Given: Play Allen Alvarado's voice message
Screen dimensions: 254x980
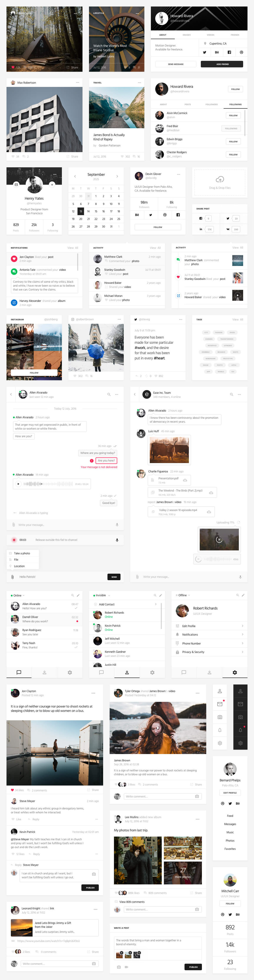Looking at the screenshot, I should (18, 484).
